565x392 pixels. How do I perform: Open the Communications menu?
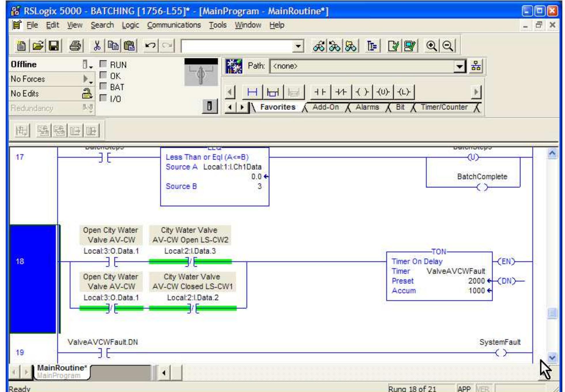[174, 25]
